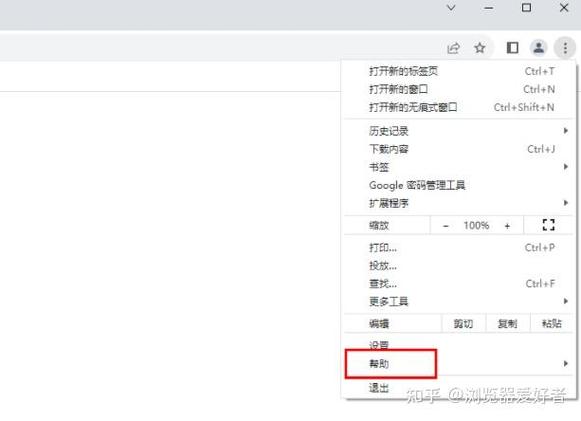Maximize the browser window
The height and width of the screenshot is (421, 581).
click(526, 7)
